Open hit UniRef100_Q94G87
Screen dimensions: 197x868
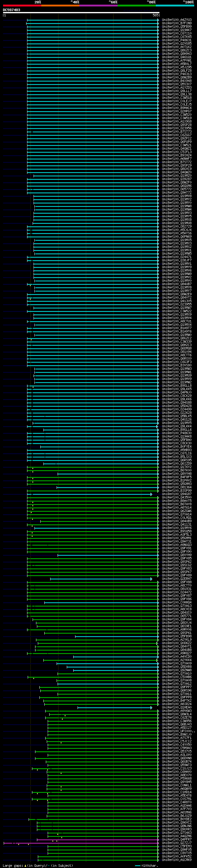point(177,494)
